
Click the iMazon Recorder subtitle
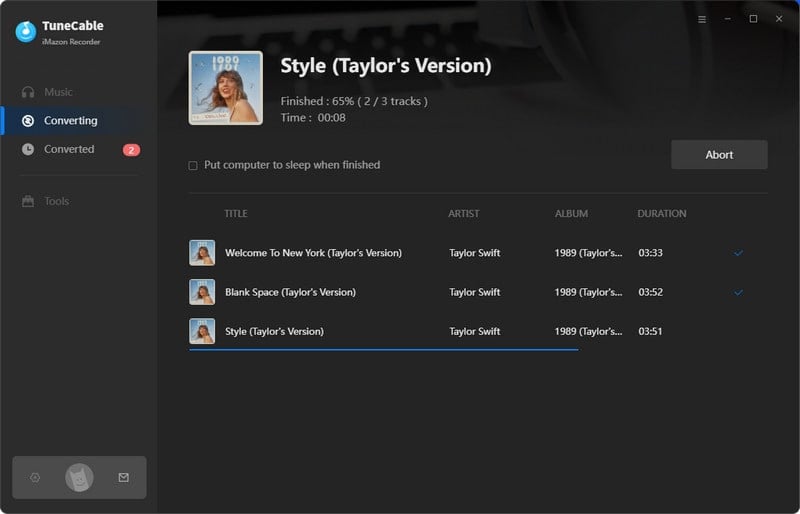coord(71,42)
